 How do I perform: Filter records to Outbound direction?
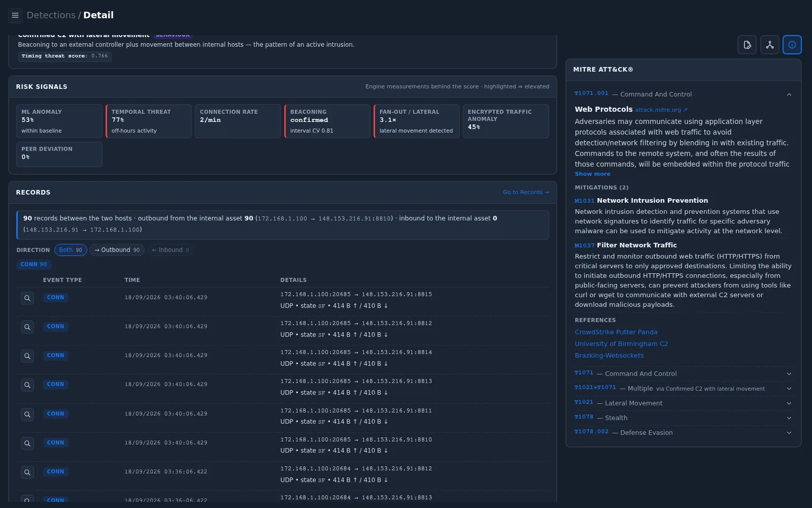pyautogui.click(x=117, y=250)
